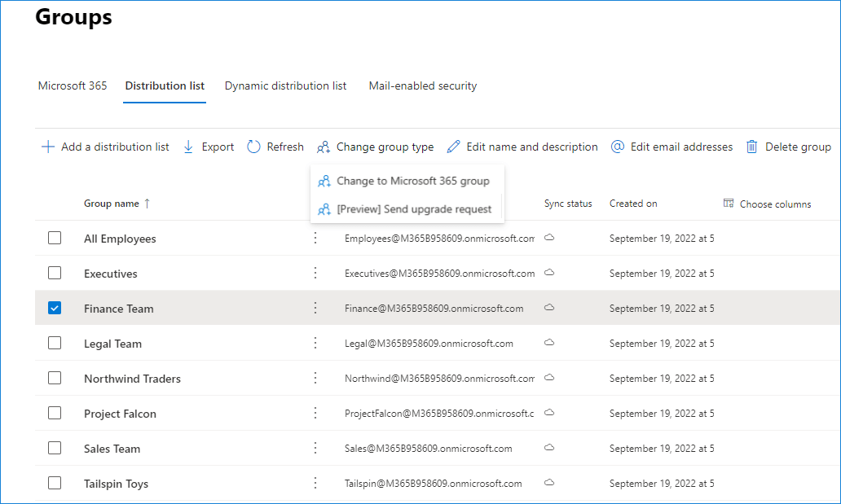Check the checkbox for Sales Team

click(x=55, y=448)
